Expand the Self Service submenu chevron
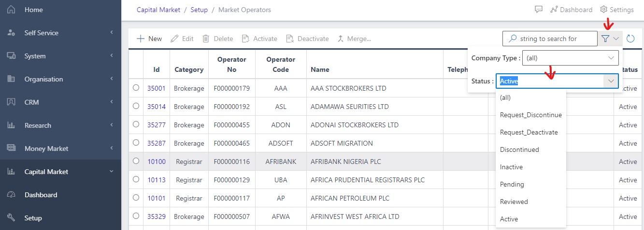The width and height of the screenshot is (644, 230). click(x=112, y=33)
